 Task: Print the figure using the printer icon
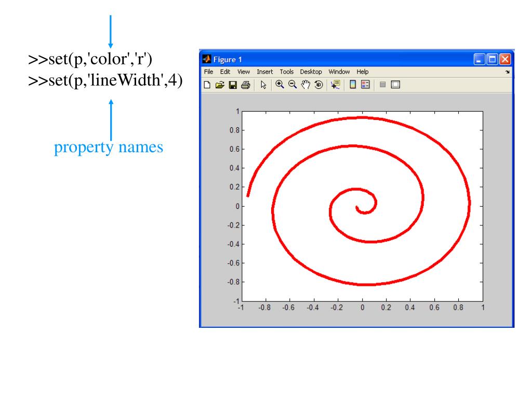(246, 85)
